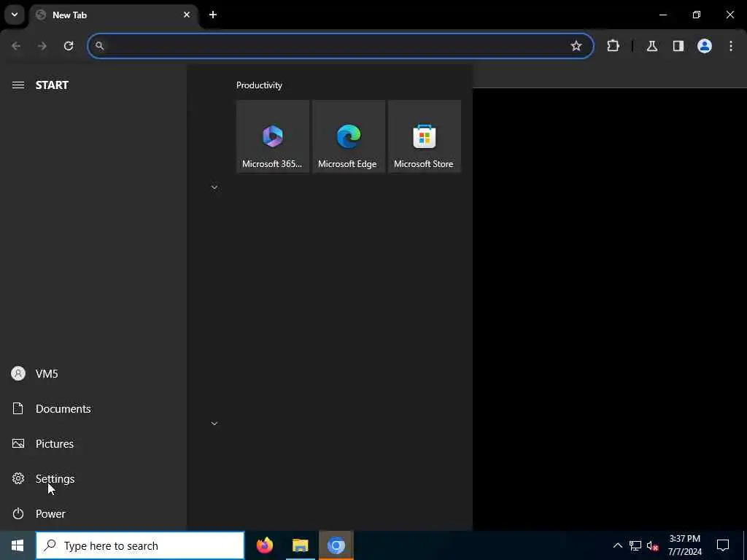
Task: Open the Power options
Action: (x=93, y=514)
